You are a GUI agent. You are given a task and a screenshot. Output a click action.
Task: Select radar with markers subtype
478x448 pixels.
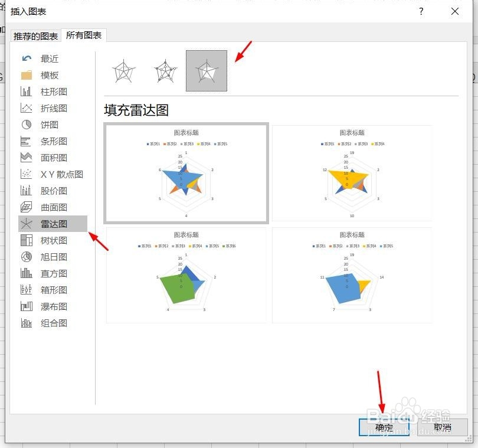pos(165,71)
